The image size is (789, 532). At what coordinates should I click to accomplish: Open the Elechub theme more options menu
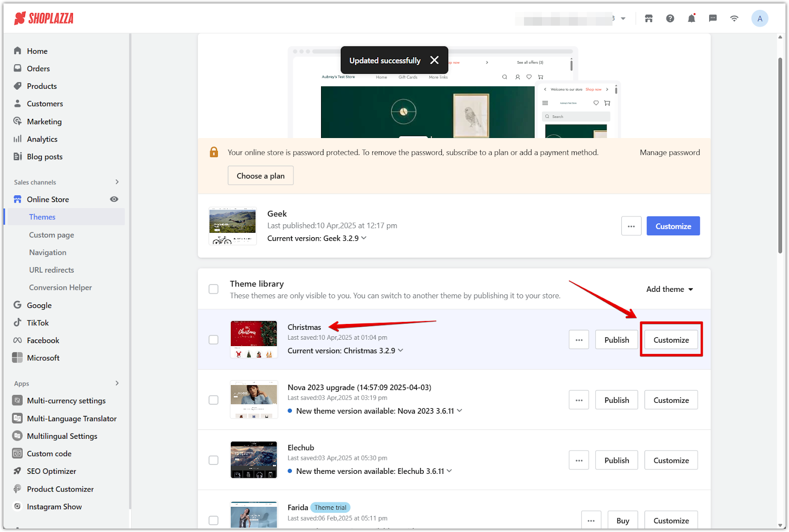(x=579, y=460)
